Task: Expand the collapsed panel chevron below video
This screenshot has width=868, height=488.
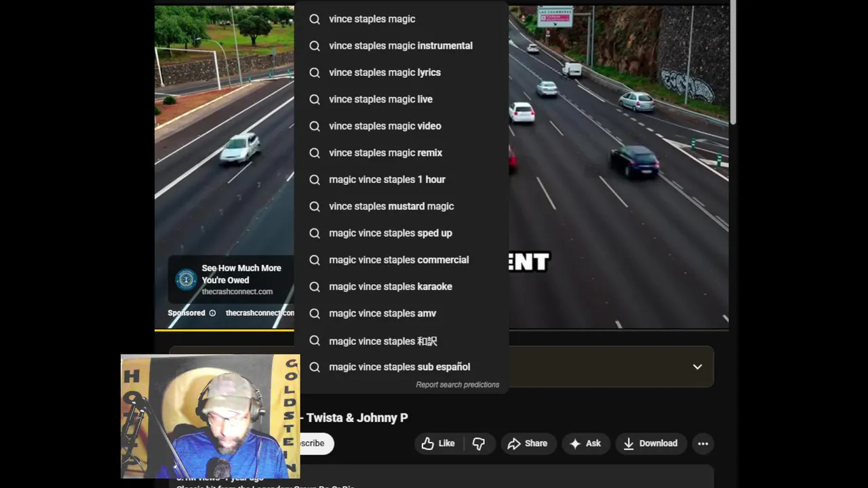Action: pyautogui.click(x=697, y=367)
